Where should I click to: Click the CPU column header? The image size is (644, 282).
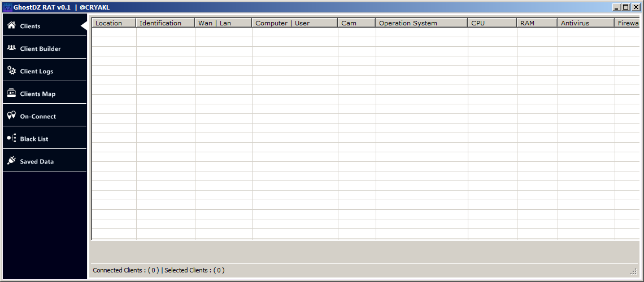pyautogui.click(x=492, y=23)
